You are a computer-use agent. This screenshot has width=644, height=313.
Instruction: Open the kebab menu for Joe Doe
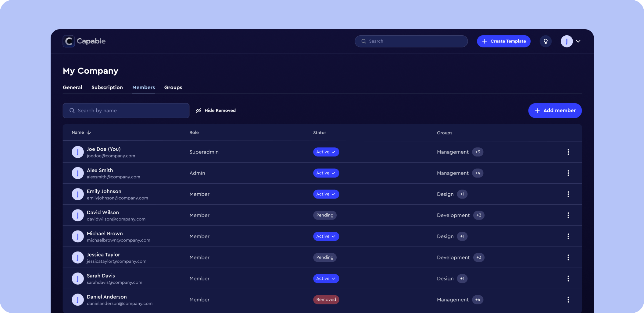(x=568, y=152)
